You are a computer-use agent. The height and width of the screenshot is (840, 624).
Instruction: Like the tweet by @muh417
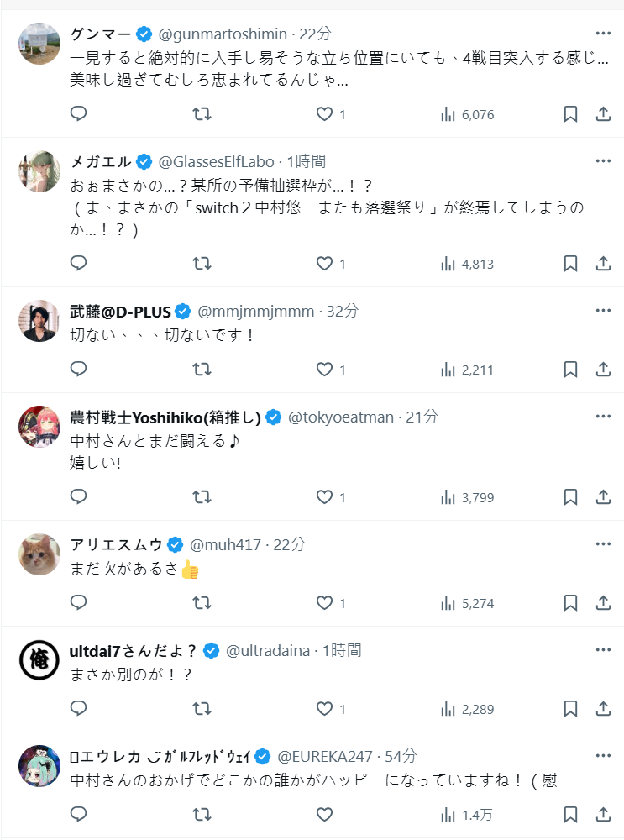coord(325,603)
